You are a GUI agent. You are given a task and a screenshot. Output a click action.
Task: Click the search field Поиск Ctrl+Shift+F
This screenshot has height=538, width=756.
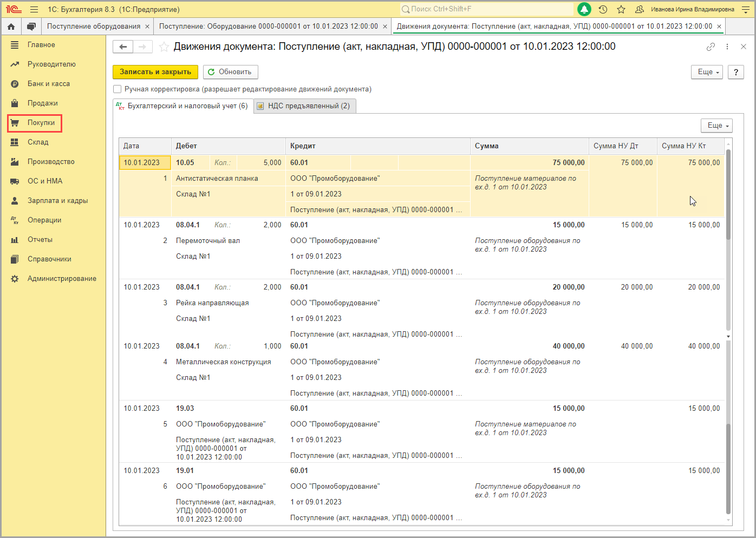[486, 9]
